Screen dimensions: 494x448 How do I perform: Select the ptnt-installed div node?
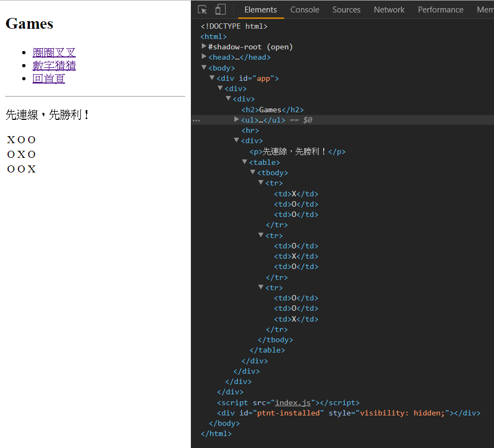tap(349, 413)
